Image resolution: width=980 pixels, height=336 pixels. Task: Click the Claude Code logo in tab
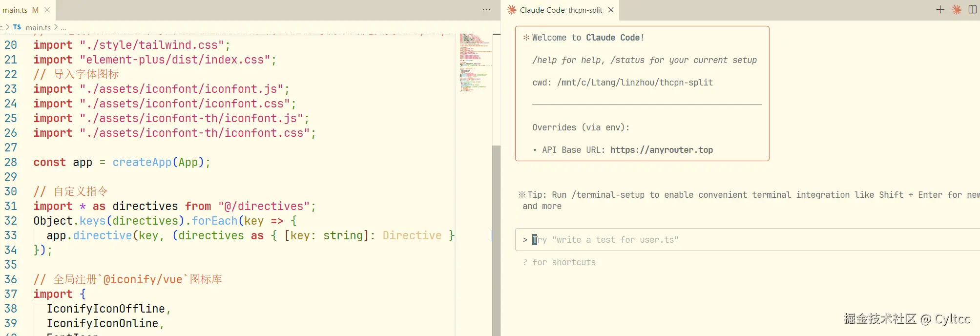pos(512,10)
